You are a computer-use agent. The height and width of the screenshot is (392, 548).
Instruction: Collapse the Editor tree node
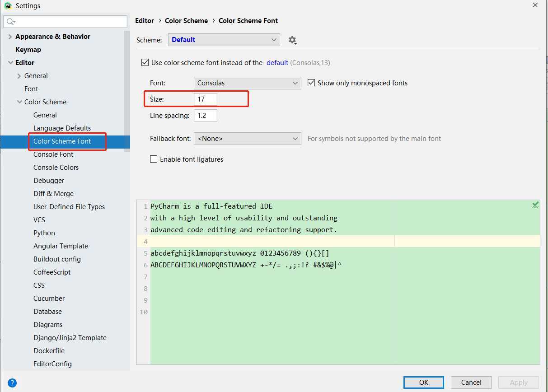(10, 63)
